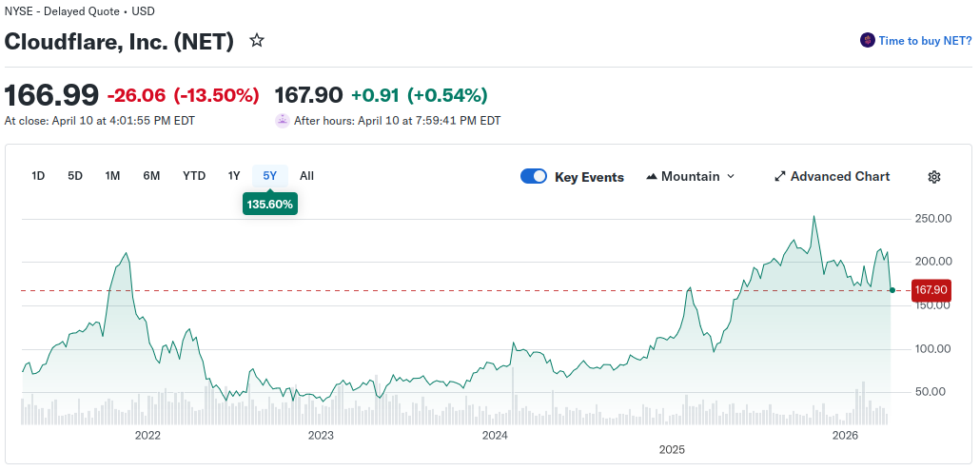The image size is (980, 471).
Task: Click the 100.00 axis label
Action: [x=931, y=348]
